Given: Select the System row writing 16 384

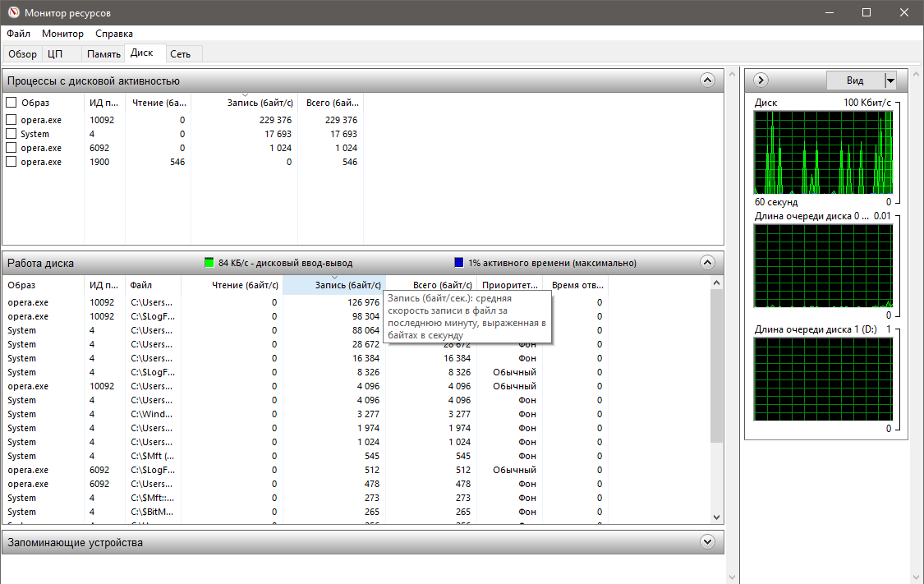Looking at the screenshot, I should tap(306, 358).
